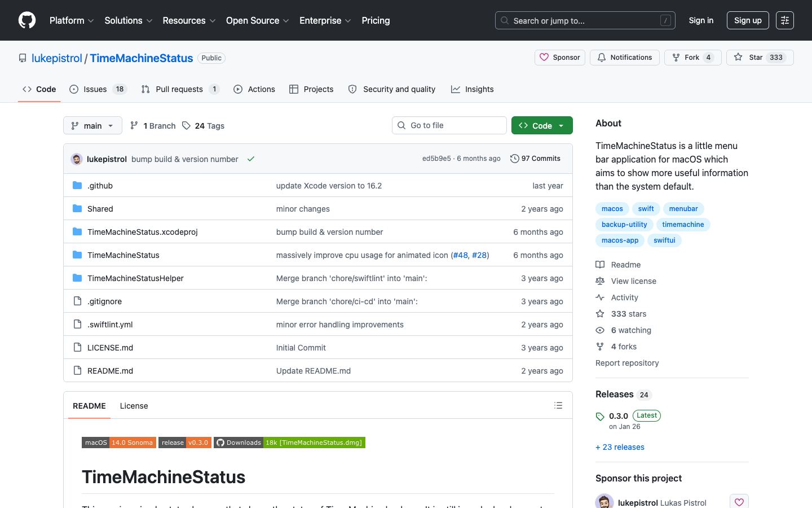This screenshot has height=508, width=812.
Task: Click lukepistrol's avatar in the commit row
Action: click(x=77, y=159)
